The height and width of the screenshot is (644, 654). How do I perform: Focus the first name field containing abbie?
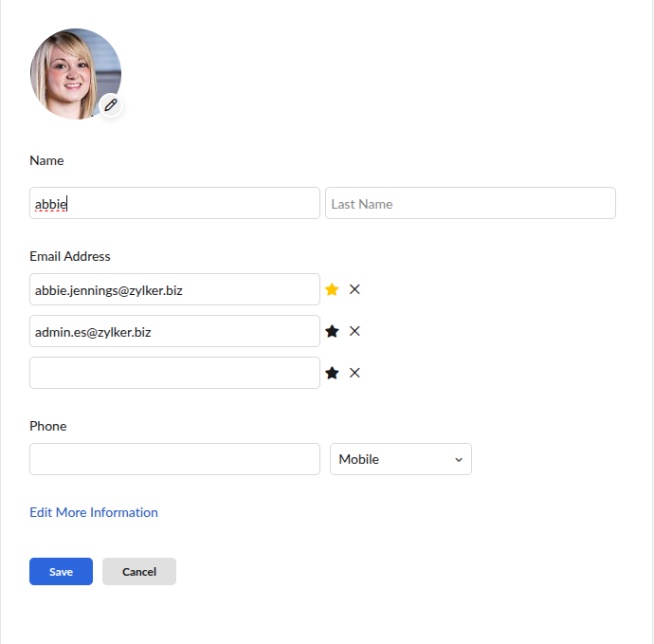click(174, 203)
